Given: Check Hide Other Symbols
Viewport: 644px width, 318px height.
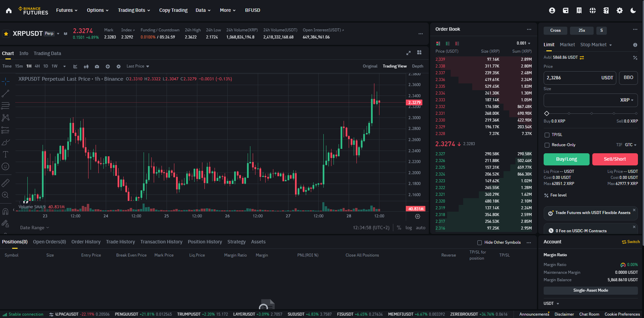Looking at the screenshot, I should click(479, 243).
